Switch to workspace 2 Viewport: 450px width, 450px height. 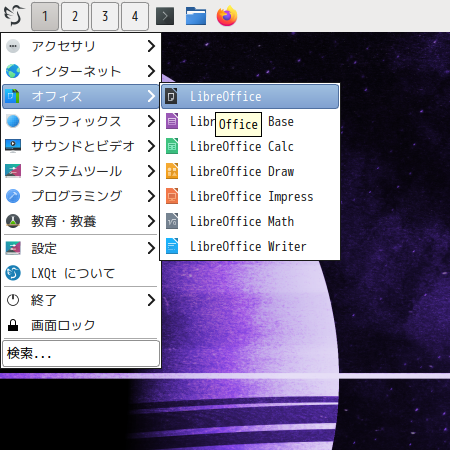coord(75,16)
